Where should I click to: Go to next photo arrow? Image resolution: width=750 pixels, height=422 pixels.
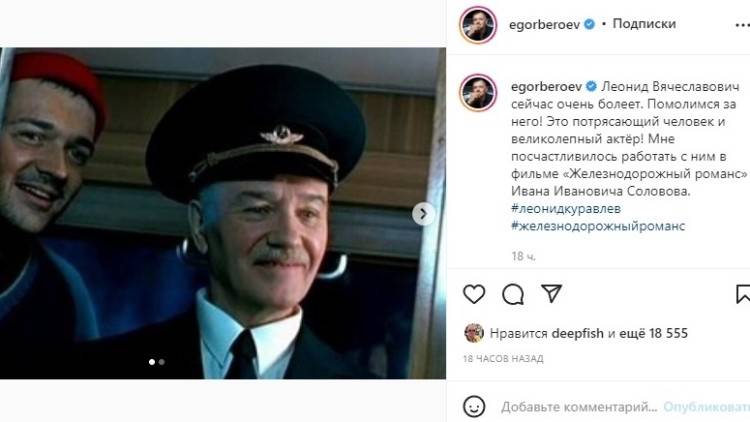423,214
